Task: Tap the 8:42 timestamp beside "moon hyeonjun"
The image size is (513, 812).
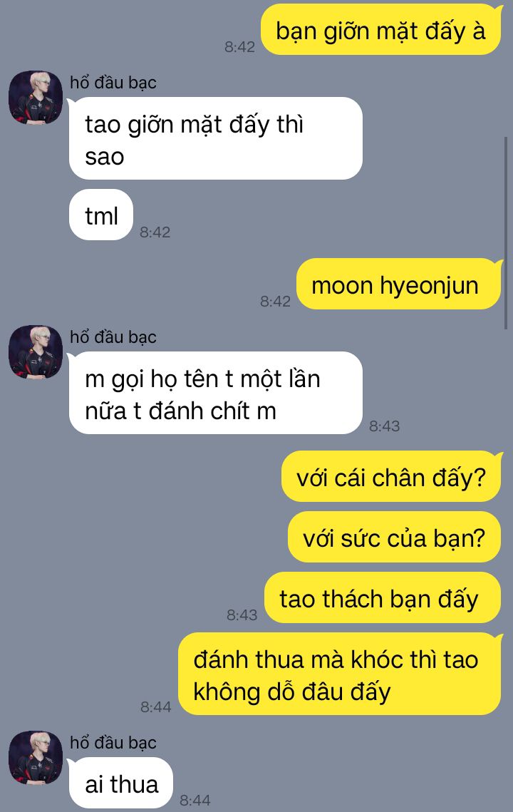Action: pos(276,302)
